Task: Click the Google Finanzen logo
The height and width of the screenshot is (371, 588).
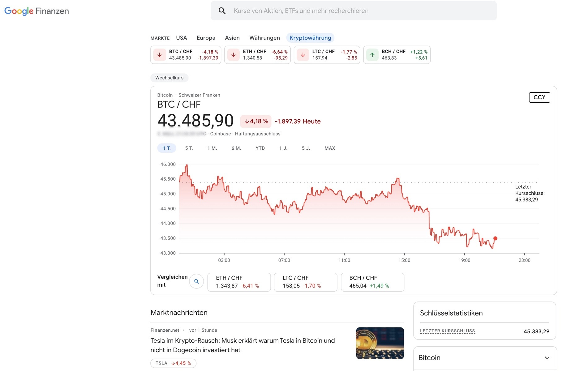Action: [x=36, y=11]
